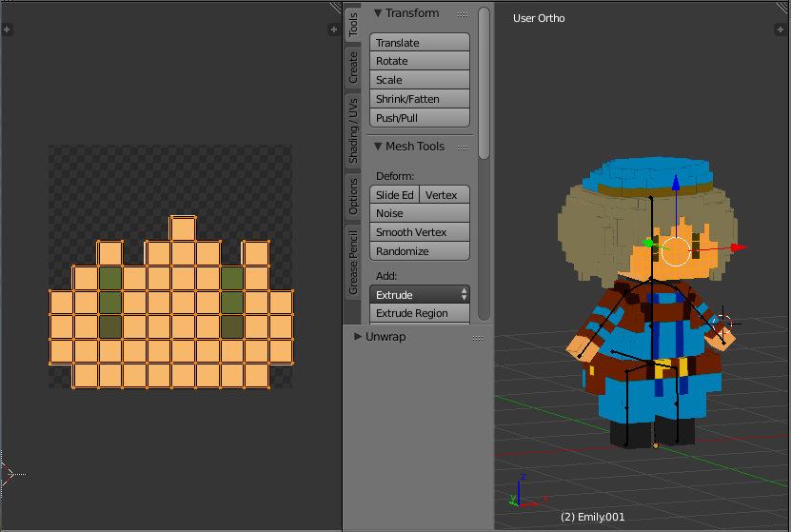The height and width of the screenshot is (532, 791).
Task: Click the white manipulator center circle
Action: pos(676,250)
